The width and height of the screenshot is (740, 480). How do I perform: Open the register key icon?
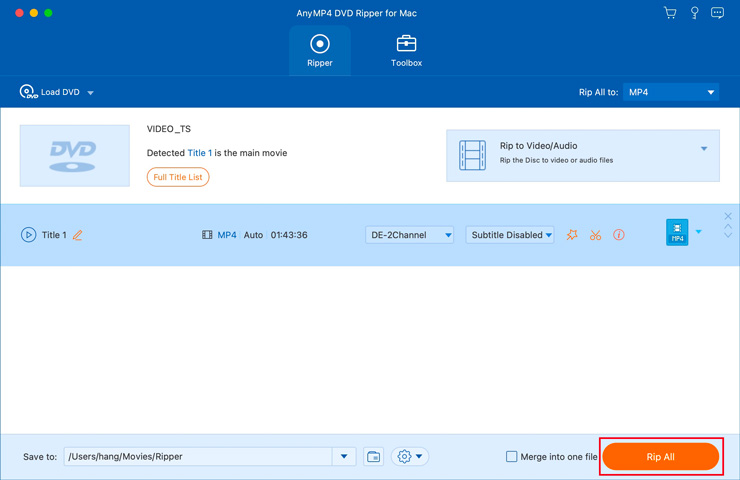[694, 13]
